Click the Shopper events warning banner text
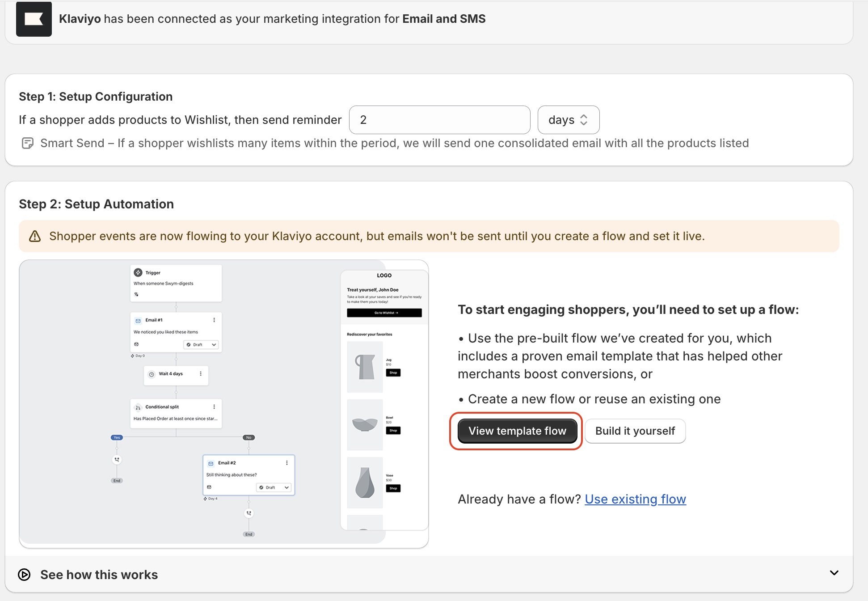Viewport: 868px width, 601px height. point(377,236)
